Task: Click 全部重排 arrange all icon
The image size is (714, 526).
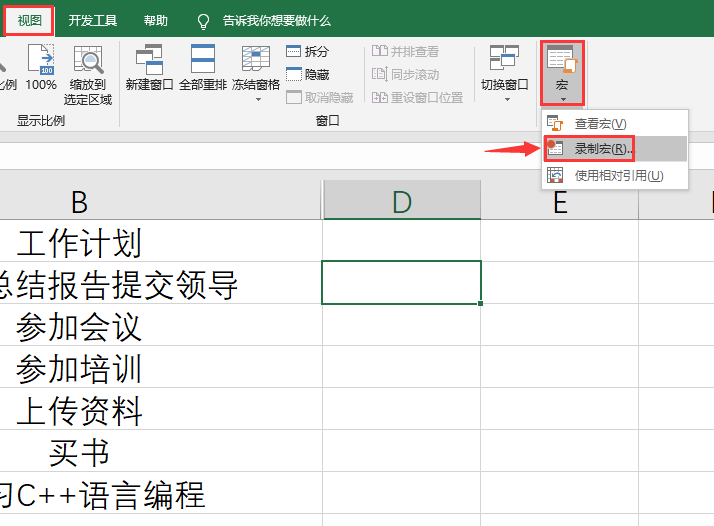Action: 203,59
